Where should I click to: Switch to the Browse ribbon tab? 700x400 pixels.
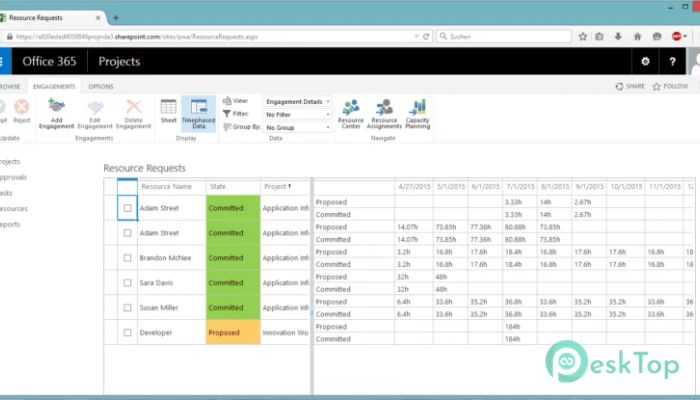click(x=10, y=87)
